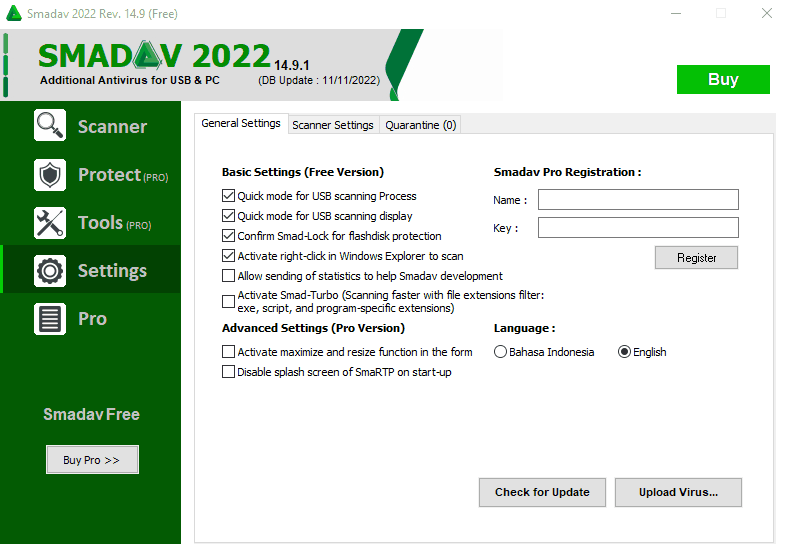Focus the Name registration field
Viewport: 789px width, 554px height.
coord(638,200)
